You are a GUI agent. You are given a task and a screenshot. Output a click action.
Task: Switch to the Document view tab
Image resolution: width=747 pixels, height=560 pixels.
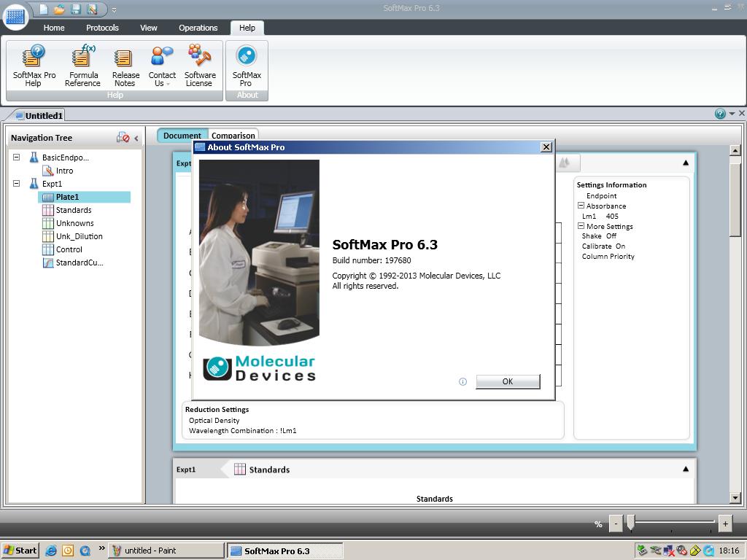pos(182,135)
